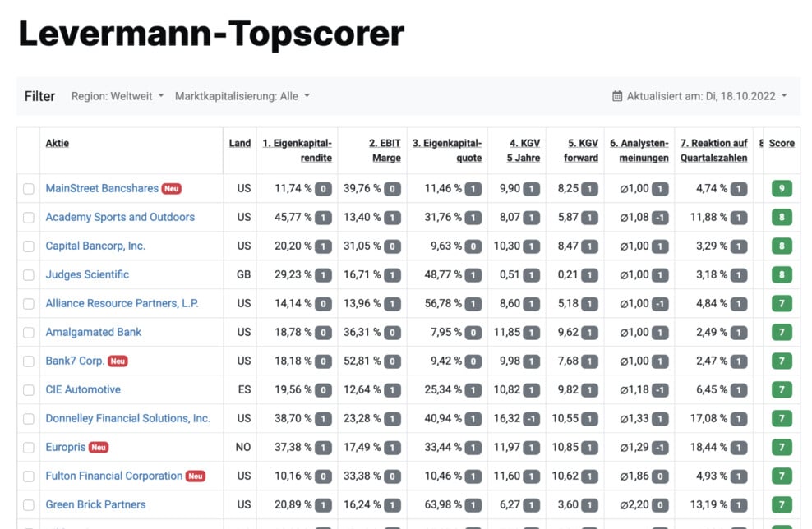Sort by 4. KGV 5 Jahre header
The image size is (812, 529).
[x=524, y=150]
